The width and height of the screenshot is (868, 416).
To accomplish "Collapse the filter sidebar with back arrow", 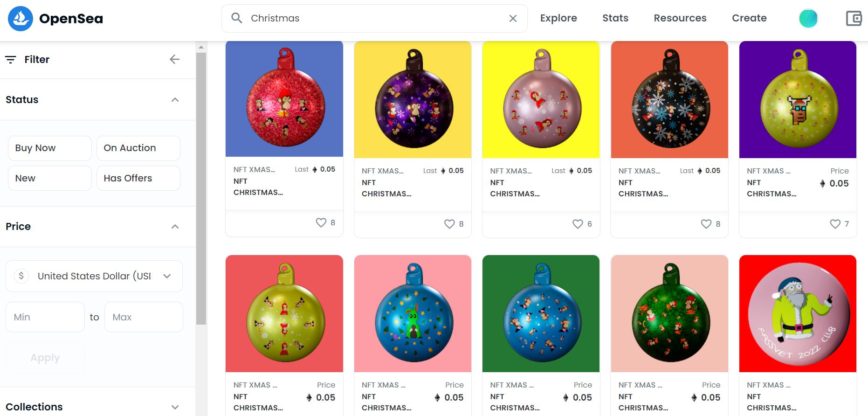I will [175, 59].
